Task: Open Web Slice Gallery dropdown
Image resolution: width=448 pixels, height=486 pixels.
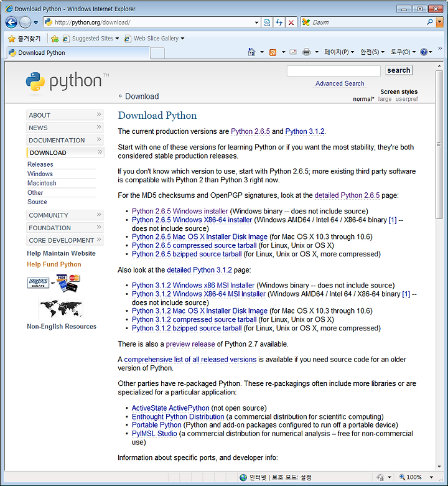Action: [154, 39]
